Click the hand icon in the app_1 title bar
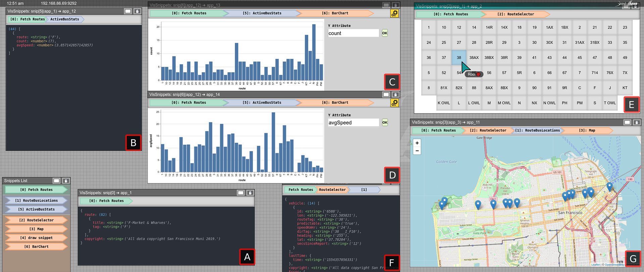Viewport: 644px width, 272px height. 250,193
